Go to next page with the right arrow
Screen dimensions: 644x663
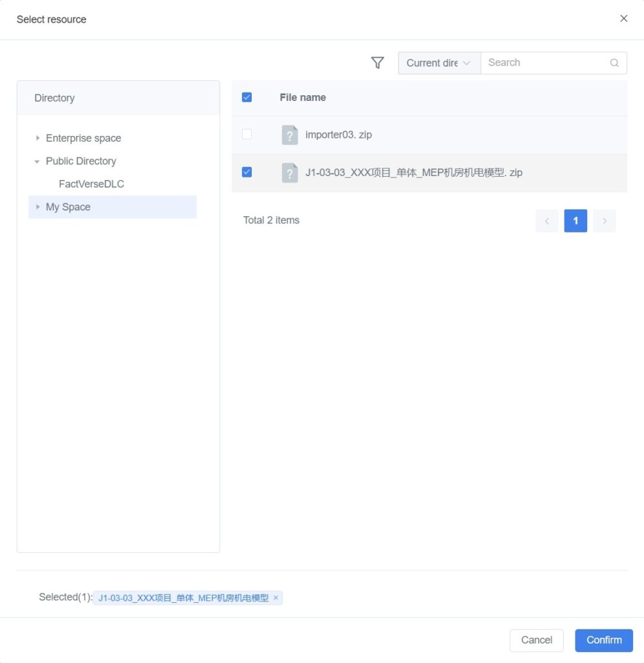click(x=604, y=221)
